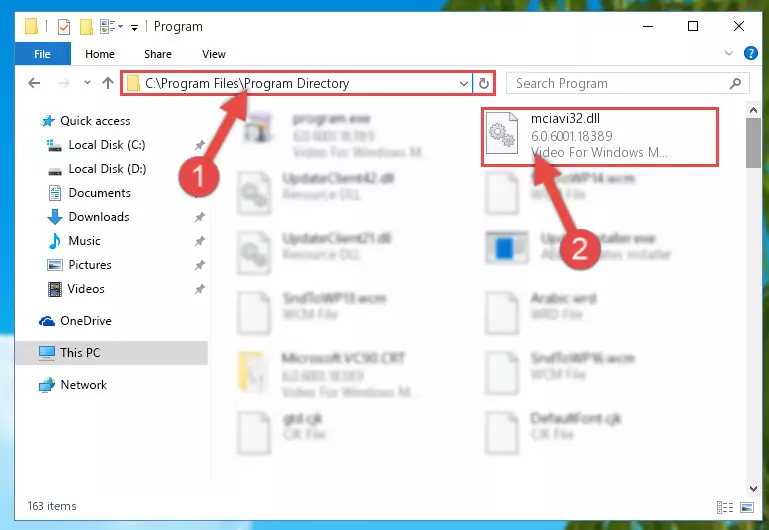
Task: Switch to Large icons view layout
Action: (747, 507)
